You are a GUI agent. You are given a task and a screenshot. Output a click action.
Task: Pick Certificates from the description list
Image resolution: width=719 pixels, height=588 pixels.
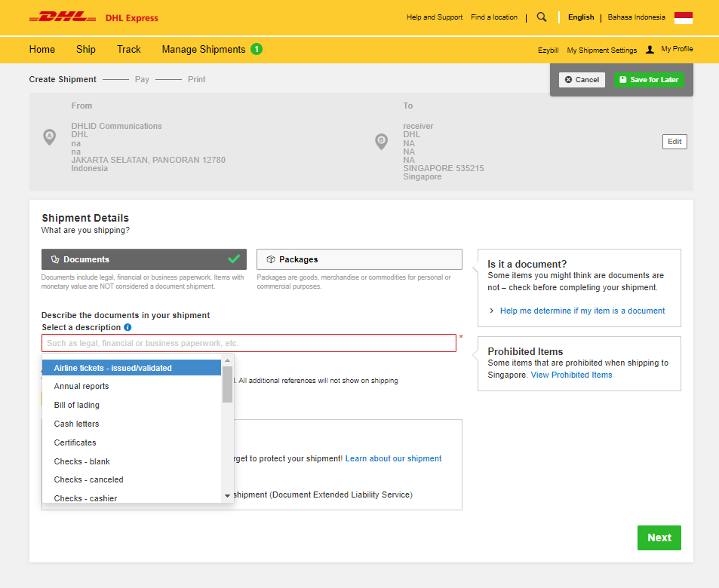click(x=131, y=443)
